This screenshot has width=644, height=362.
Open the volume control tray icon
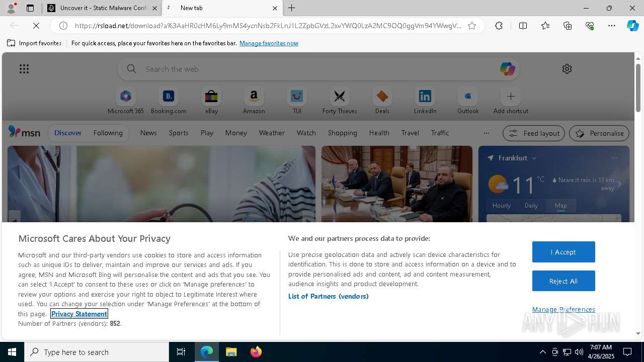point(579,352)
